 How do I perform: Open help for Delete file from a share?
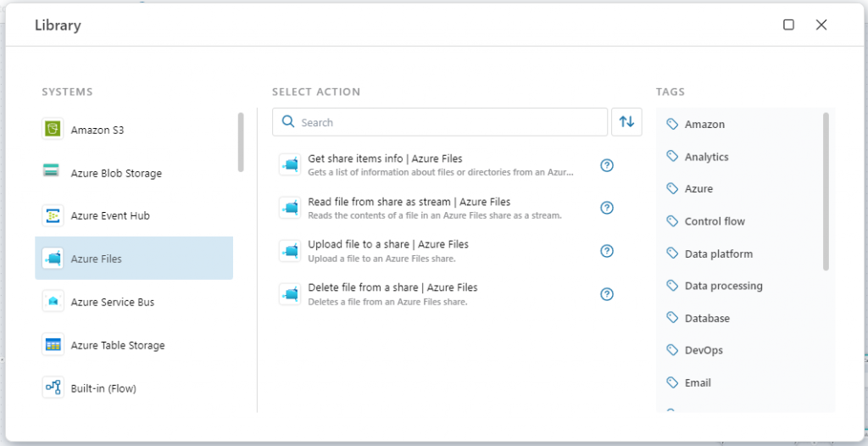607,294
